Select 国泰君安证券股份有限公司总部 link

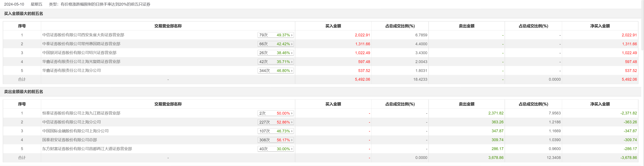tap(70, 140)
